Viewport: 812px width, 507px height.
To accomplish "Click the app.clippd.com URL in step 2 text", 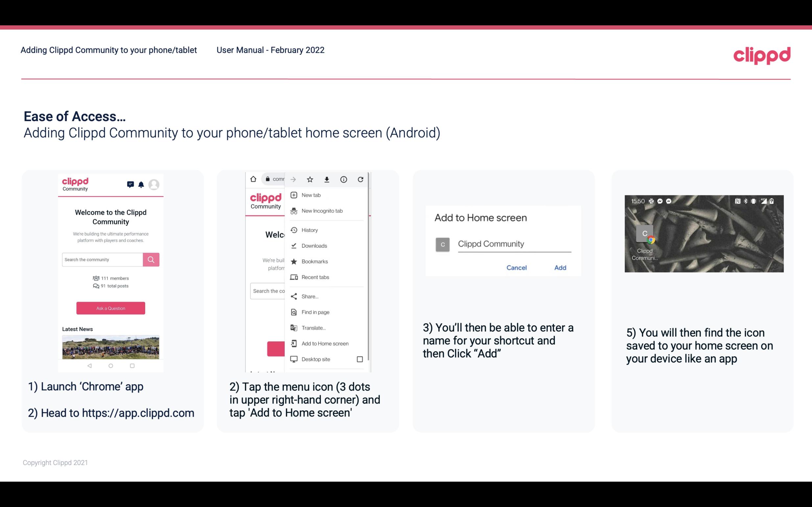I will point(139,413).
